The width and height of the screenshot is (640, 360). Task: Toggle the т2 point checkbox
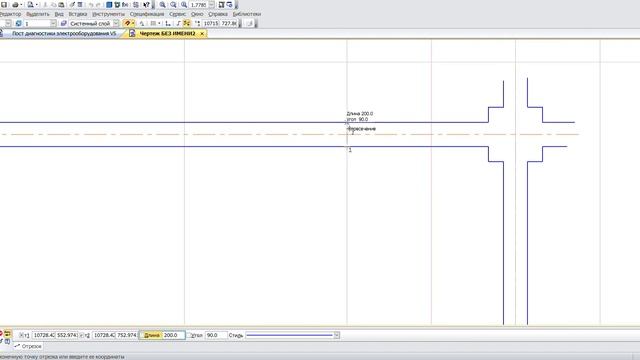point(82,335)
